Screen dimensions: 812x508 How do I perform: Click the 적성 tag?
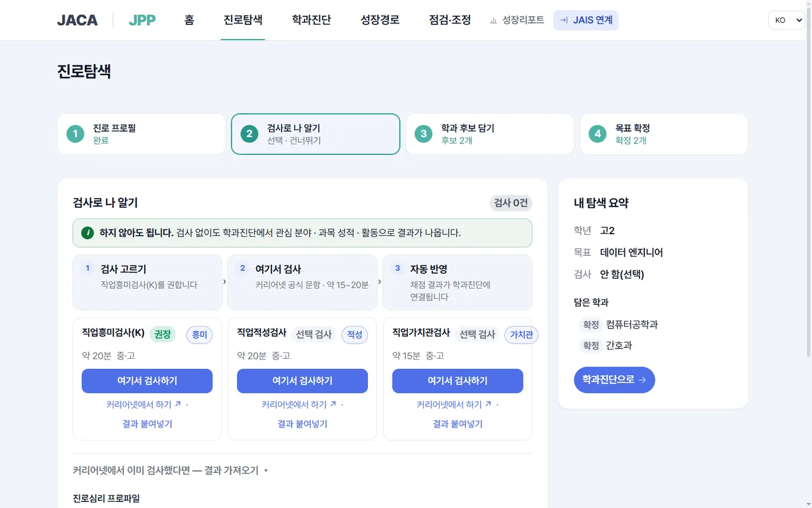coord(355,335)
